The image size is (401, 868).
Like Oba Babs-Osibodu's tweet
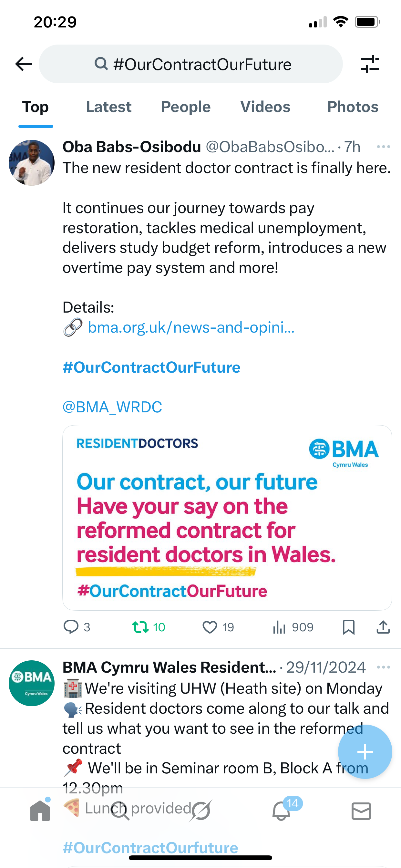210,627
